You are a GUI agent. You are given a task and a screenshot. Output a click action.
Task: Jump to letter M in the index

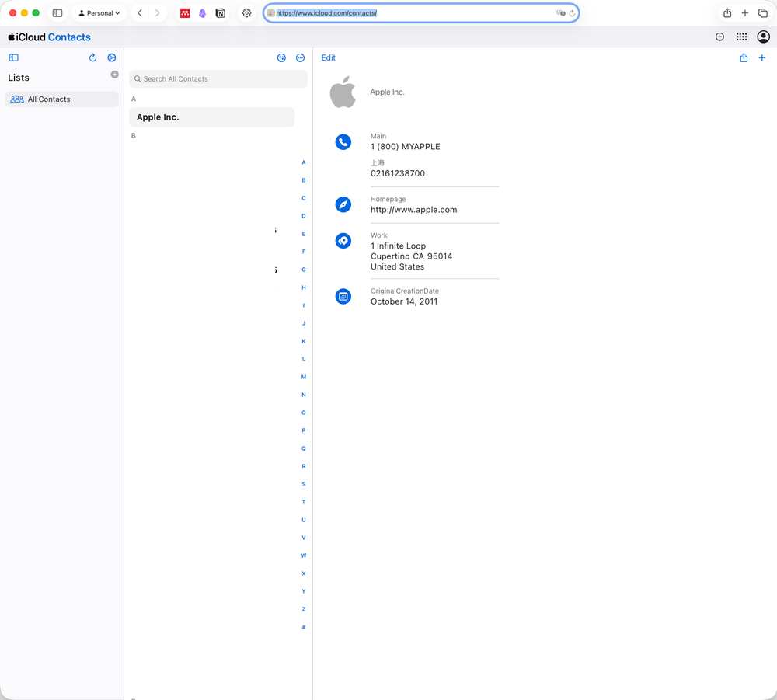304,377
